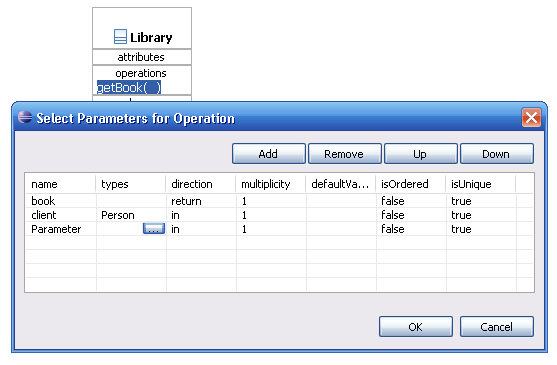This screenshot has width=557, height=365.
Task: Click the types column header
Action: coord(131,184)
